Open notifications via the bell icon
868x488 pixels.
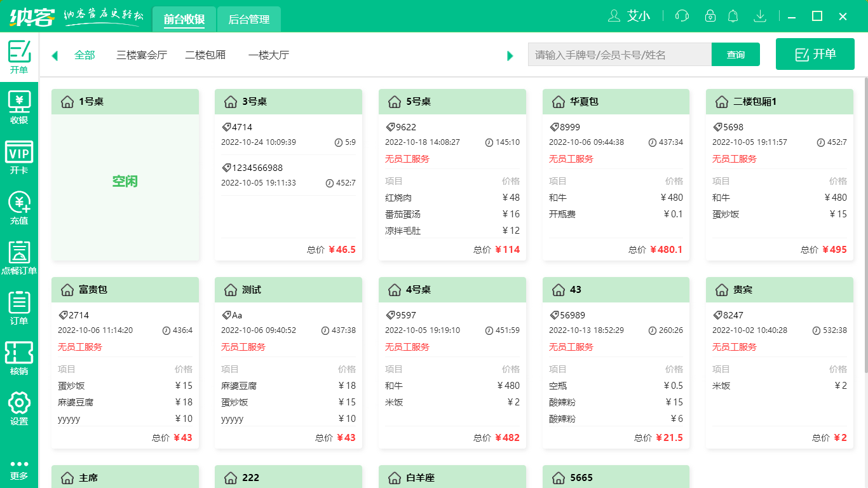[733, 16]
